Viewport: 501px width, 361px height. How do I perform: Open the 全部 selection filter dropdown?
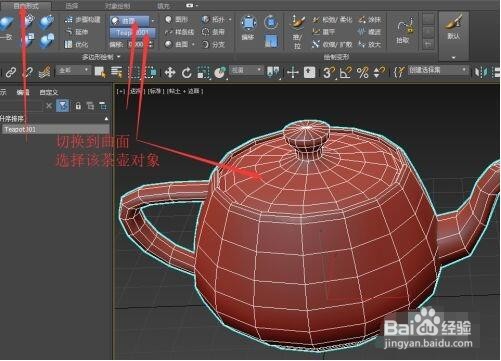pos(73,70)
